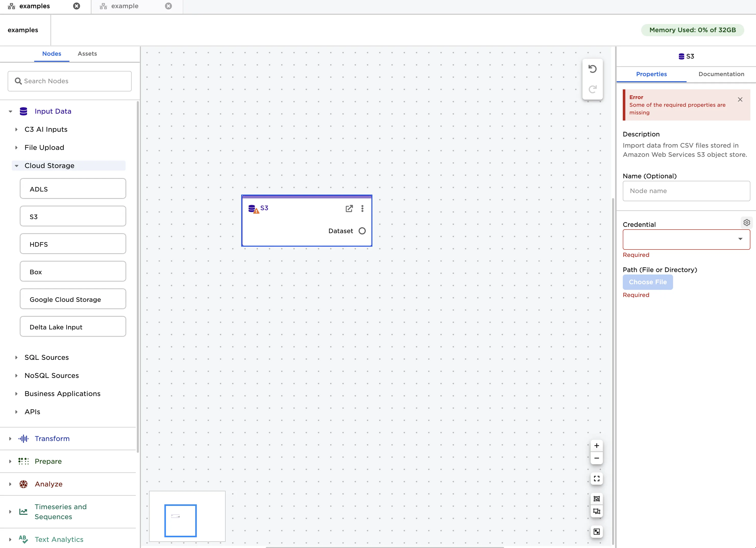The height and width of the screenshot is (548, 756).
Task: Open S3 node three-dot menu
Action: [362, 209]
